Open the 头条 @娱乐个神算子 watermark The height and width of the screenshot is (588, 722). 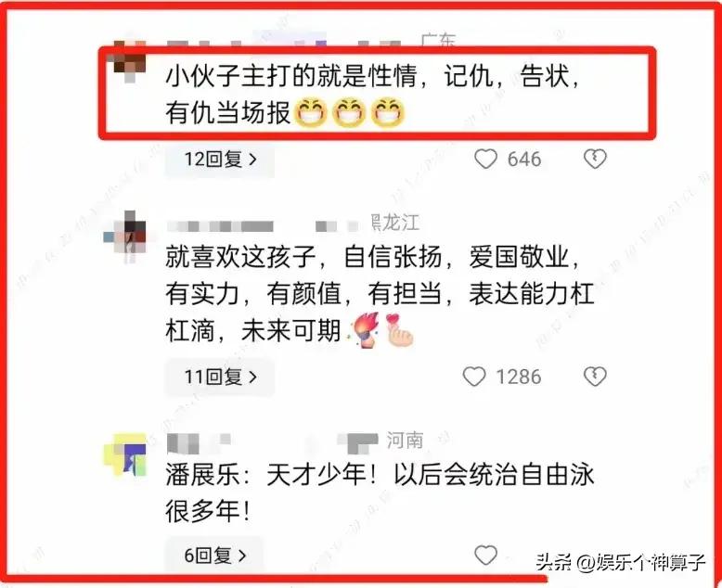620,562
